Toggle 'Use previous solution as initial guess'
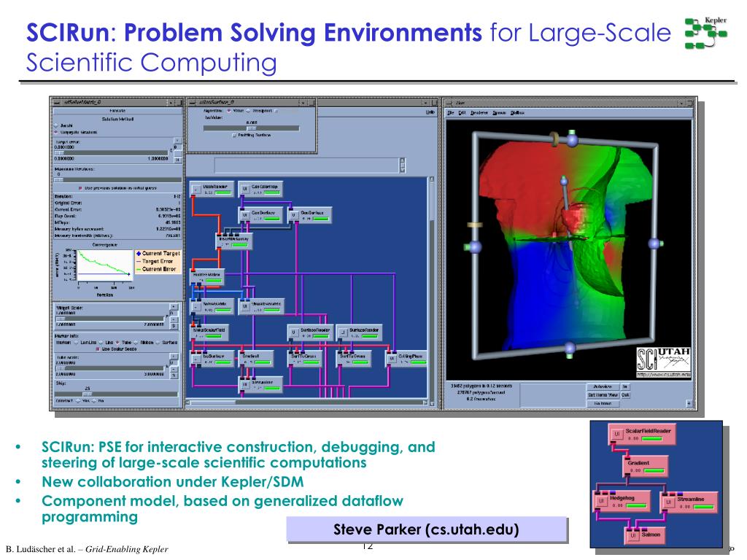Screen dimensions: 747x560 (80, 188)
